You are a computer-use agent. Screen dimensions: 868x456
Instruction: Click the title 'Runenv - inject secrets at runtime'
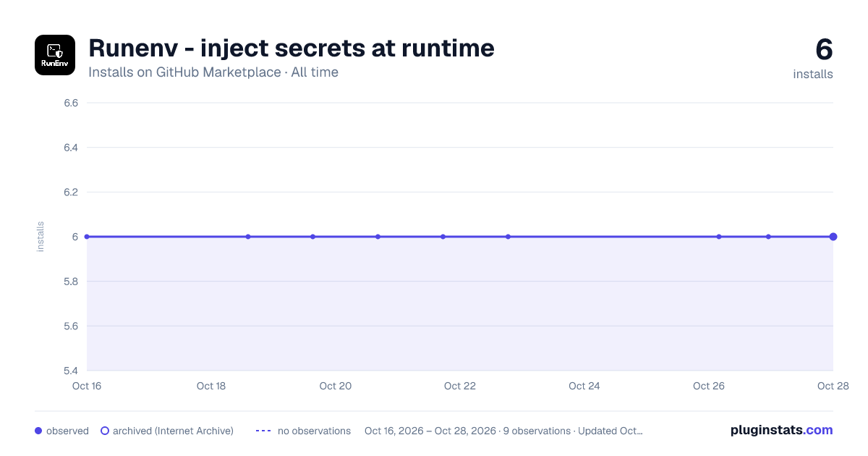coord(292,48)
